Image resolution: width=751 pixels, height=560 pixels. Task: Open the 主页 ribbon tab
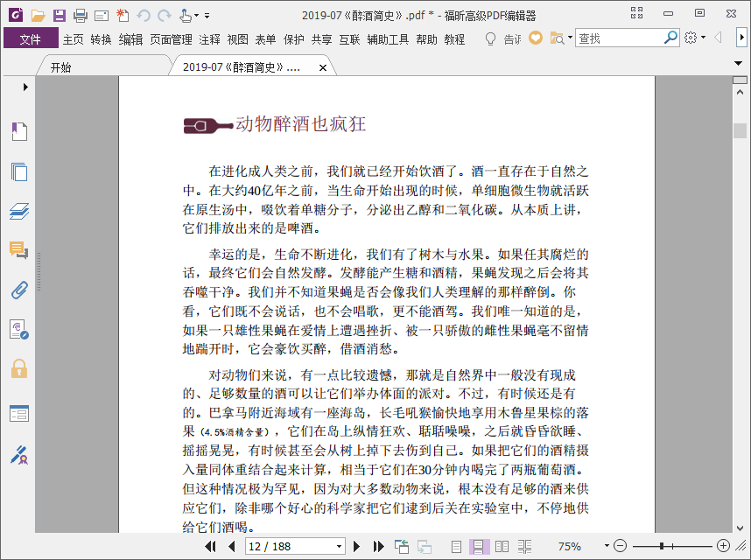pyautogui.click(x=74, y=39)
